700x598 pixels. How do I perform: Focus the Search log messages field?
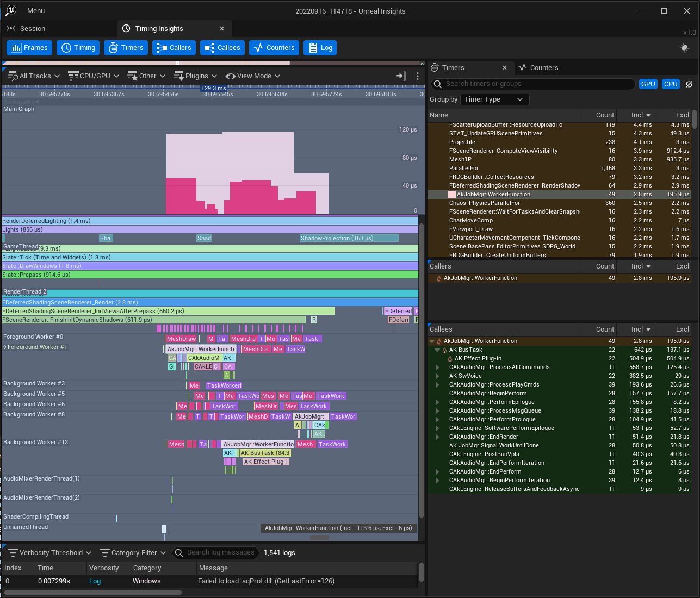(x=216, y=553)
